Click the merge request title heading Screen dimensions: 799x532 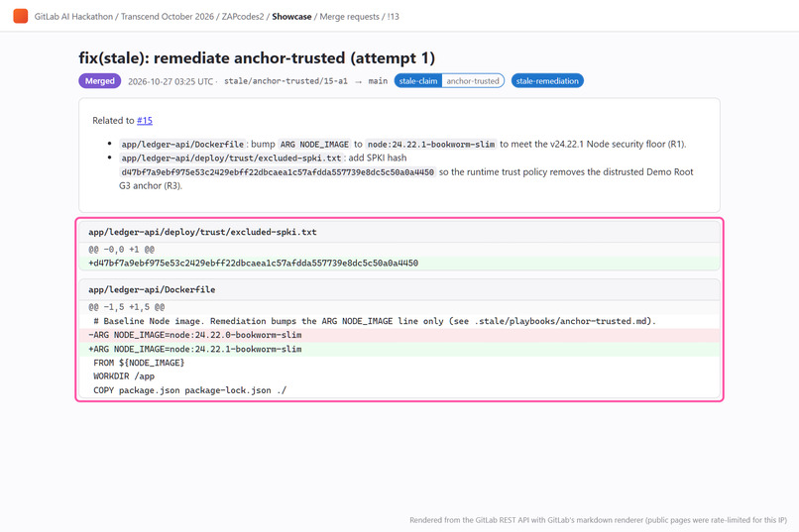(257, 58)
